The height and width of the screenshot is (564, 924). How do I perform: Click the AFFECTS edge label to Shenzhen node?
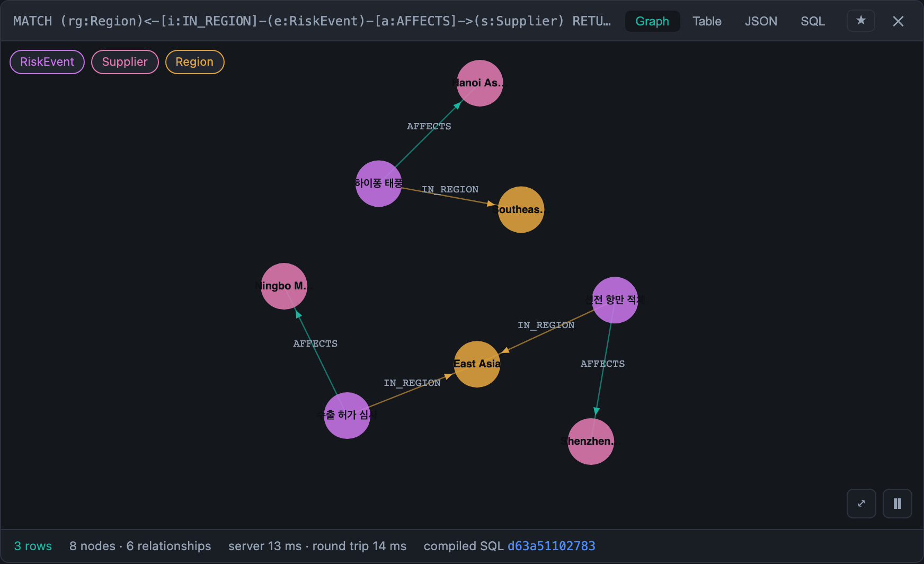click(x=602, y=364)
